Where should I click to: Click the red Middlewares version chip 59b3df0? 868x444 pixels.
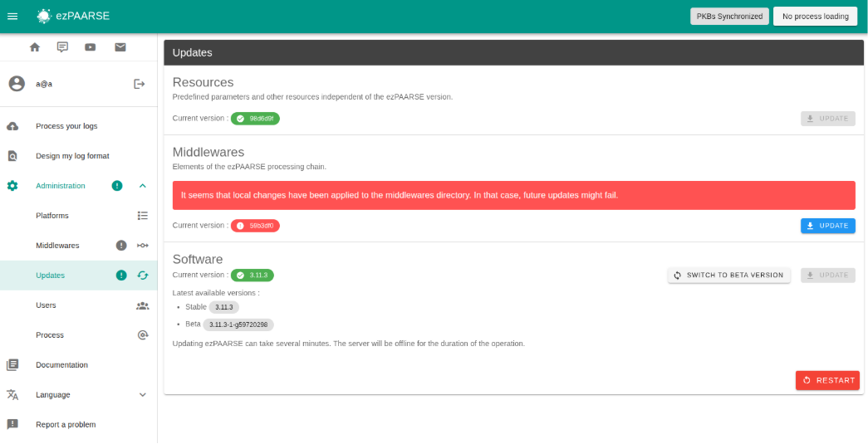point(255,226)
